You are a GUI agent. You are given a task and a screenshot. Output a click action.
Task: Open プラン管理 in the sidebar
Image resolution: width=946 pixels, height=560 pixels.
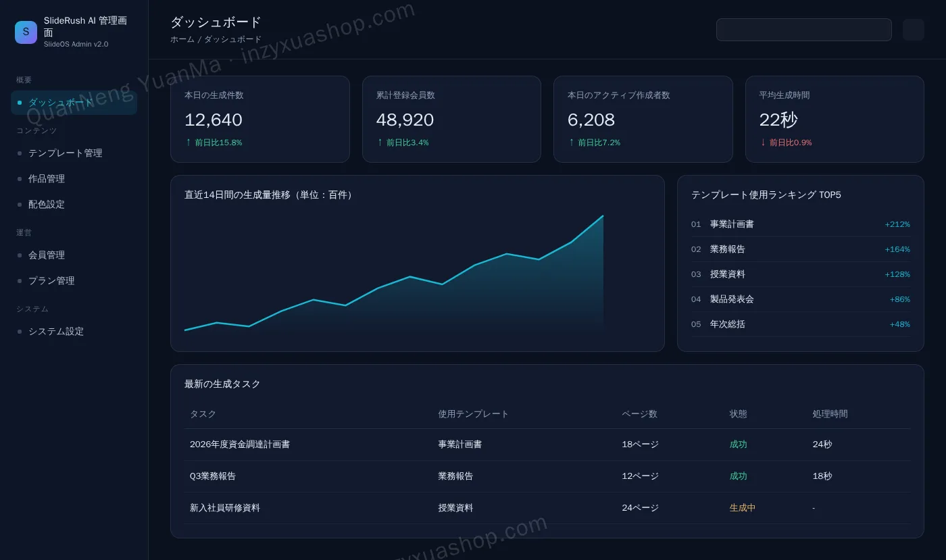74,281
